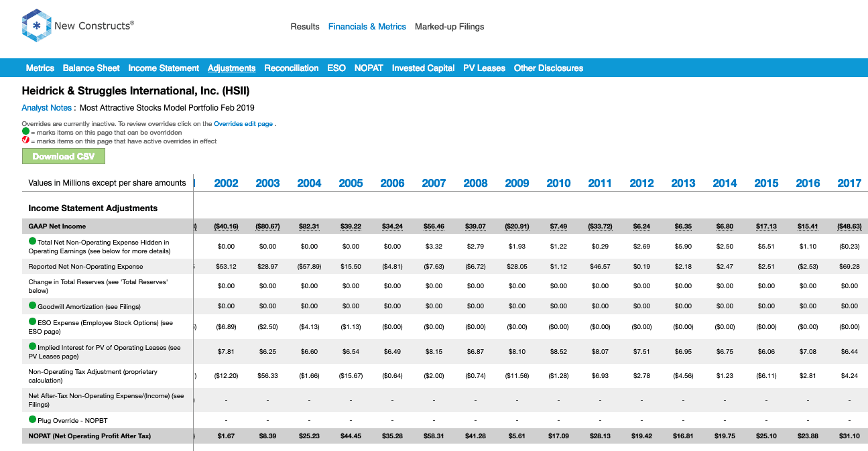Click the 2002 year column header
The image size is (868, 451).
tap(226, 183)
